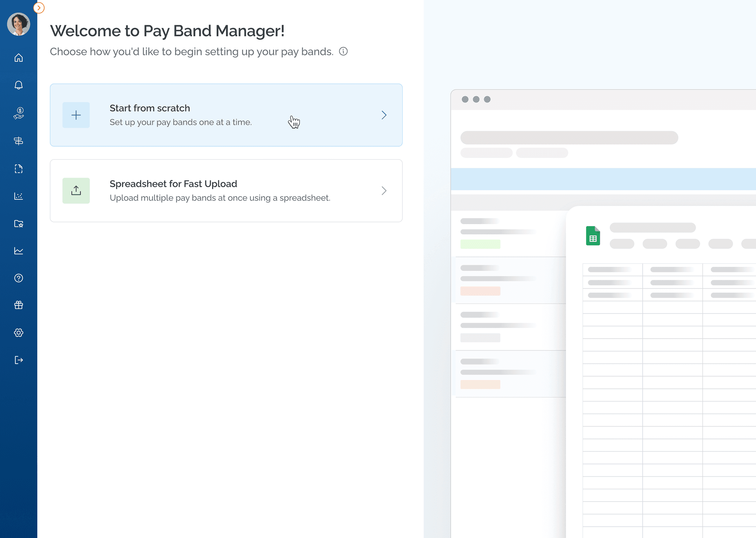Open the compensation hand-with-dollar icon
Screen dimensions: 756x538
point(18,113)
